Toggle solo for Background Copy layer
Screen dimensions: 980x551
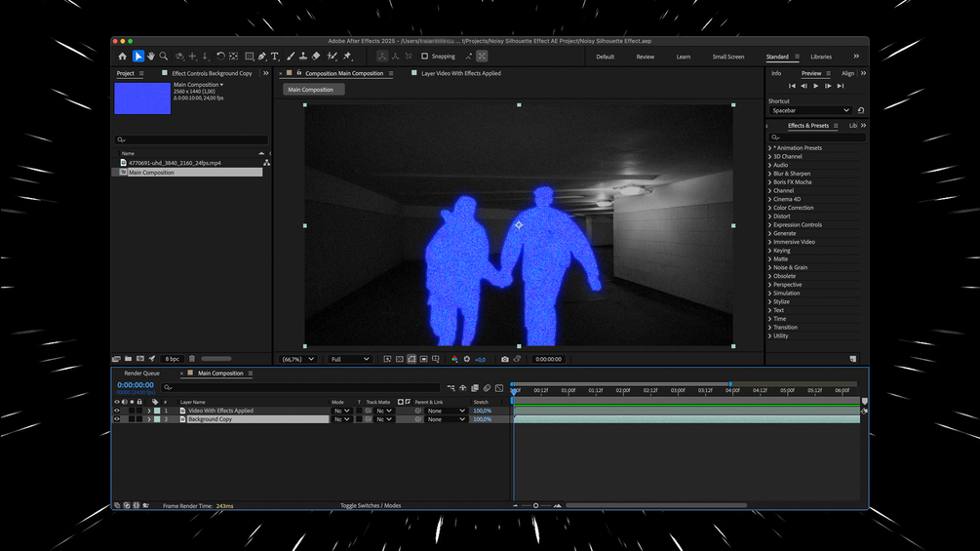(x=132, y=419)
